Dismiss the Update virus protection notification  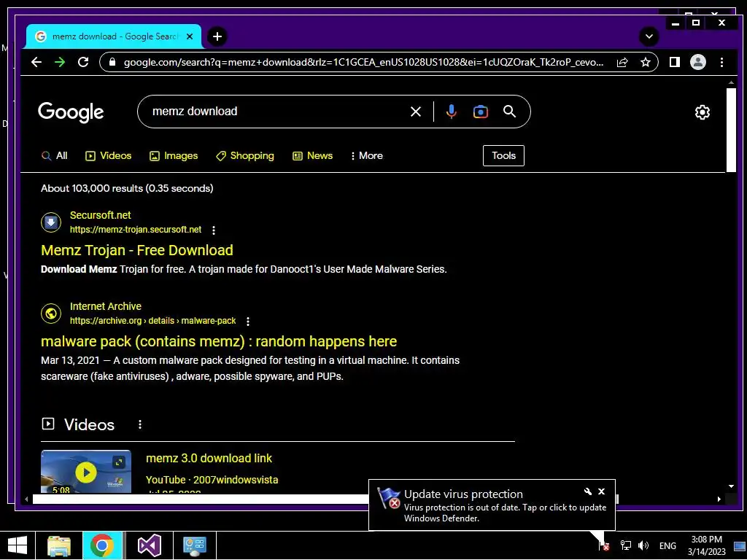point(601,491)
